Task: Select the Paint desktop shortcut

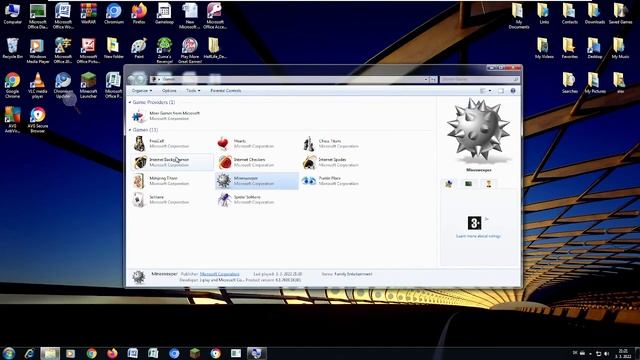Action: tap(139, 48)
